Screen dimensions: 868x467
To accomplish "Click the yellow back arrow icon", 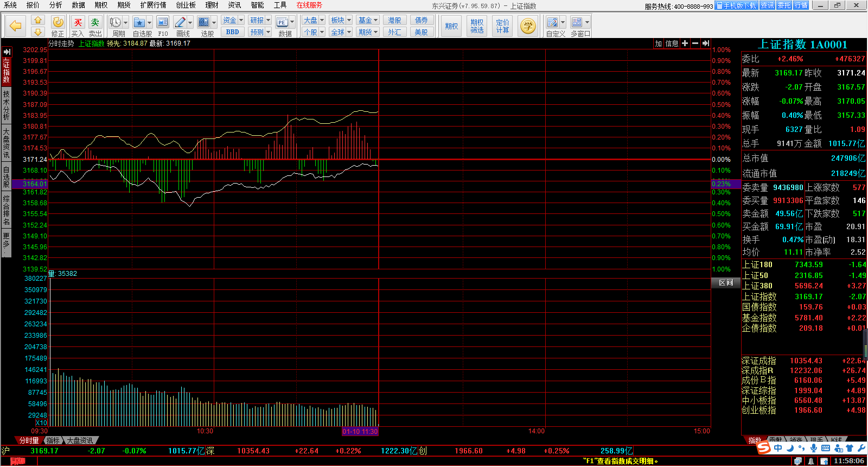I will click(x=16, y=26).
